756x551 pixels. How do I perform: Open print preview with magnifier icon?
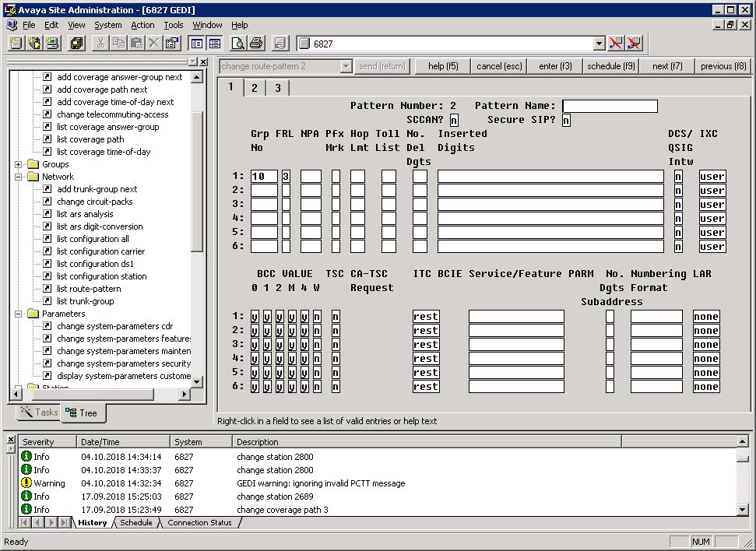click(x=238, y=44)
